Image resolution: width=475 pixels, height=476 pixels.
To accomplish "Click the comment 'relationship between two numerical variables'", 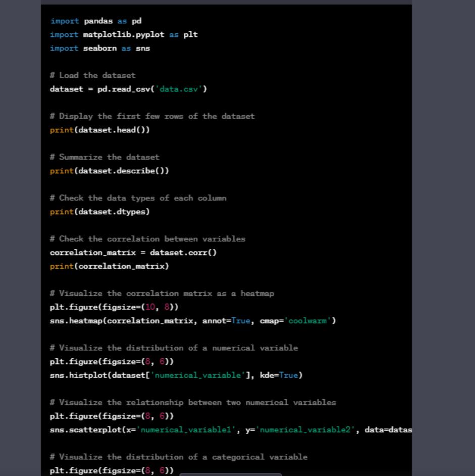I will coord(193,402).
